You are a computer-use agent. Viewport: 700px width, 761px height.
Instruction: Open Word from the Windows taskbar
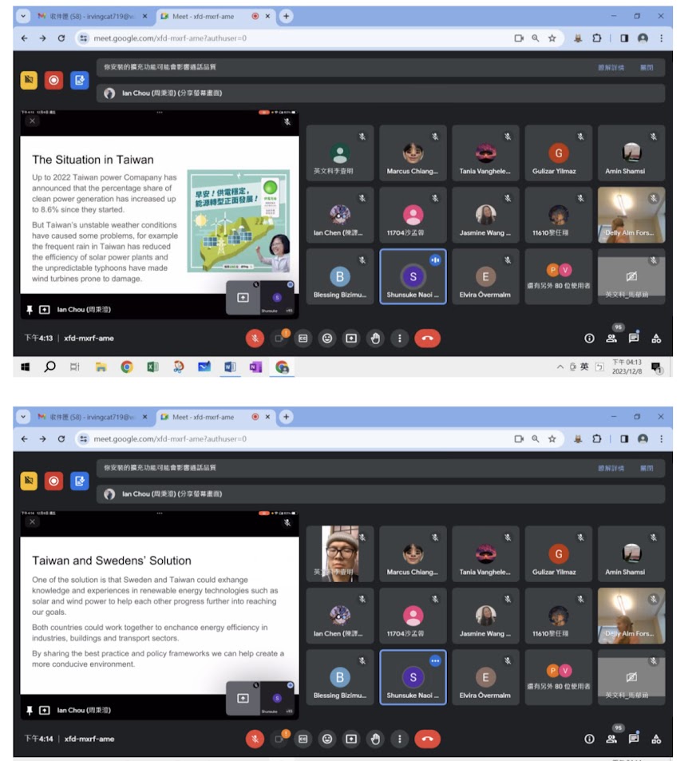click(230, 367)
